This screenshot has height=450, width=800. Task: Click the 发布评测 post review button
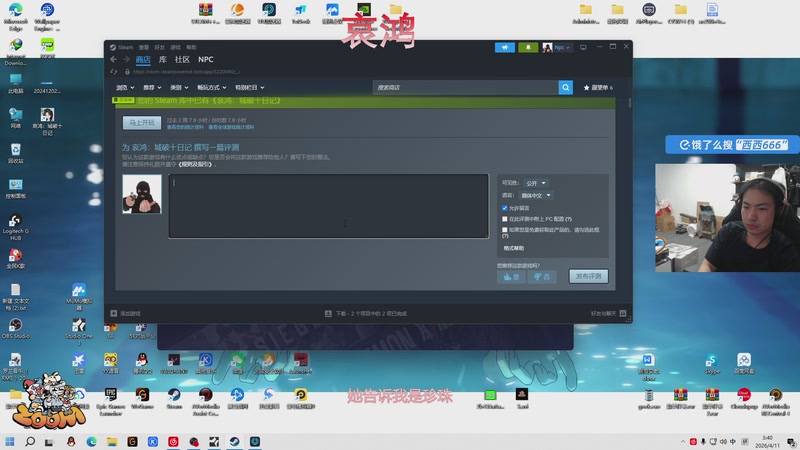pos(588,277)
